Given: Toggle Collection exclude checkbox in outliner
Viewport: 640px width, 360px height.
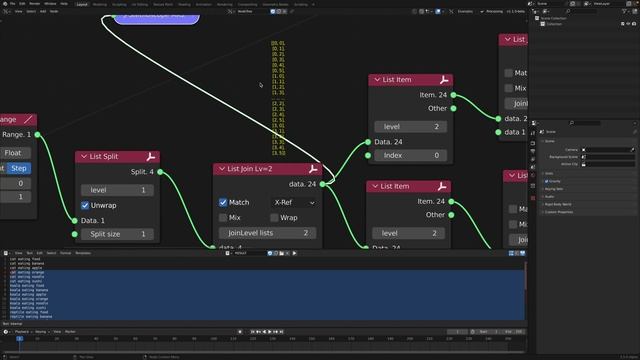Looking at the screenshot, I should point(622,24).
